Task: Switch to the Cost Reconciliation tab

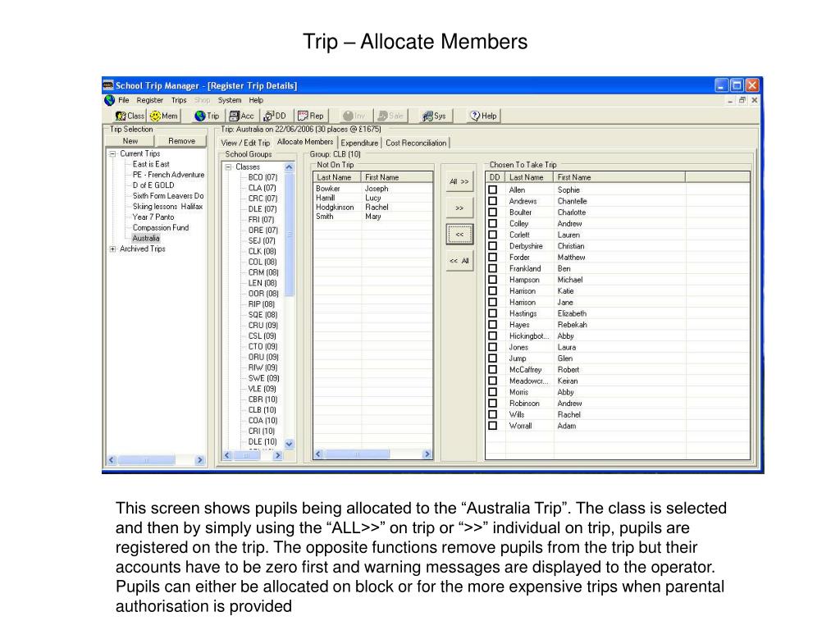Action: coord(416,143)
